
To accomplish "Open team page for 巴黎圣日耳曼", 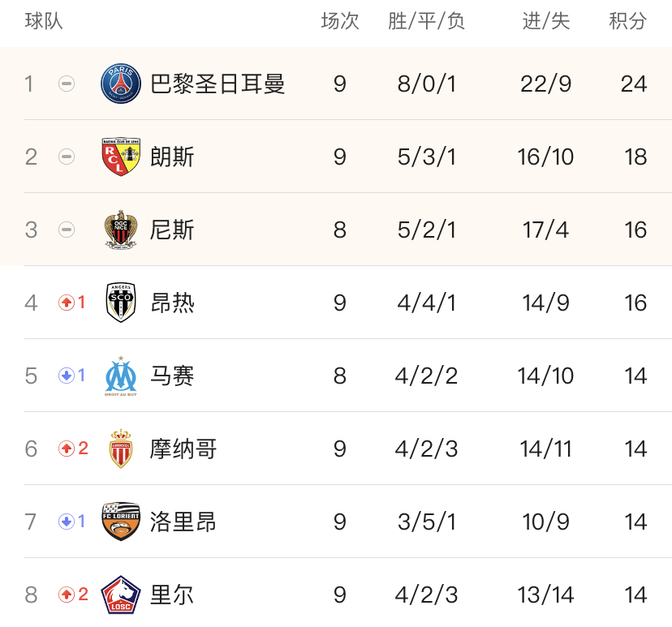I will click(x=218, y=84).
